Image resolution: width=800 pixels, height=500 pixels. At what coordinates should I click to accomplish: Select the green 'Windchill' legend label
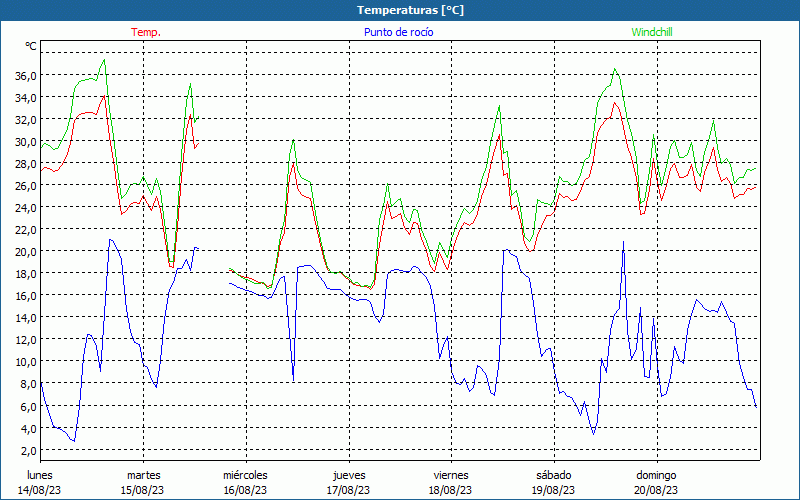(x=652, y=32)
